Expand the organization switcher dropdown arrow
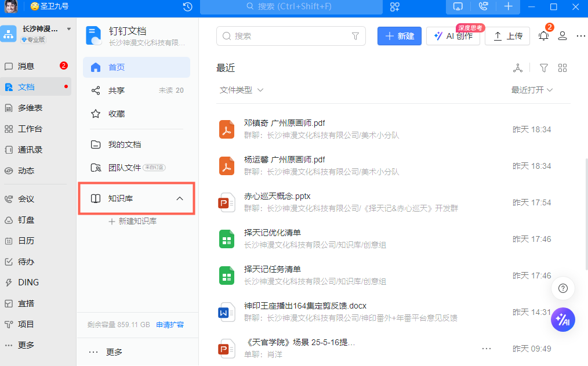Image resolution: width=588 pixels, height=366 pixels. click(69, 28)
